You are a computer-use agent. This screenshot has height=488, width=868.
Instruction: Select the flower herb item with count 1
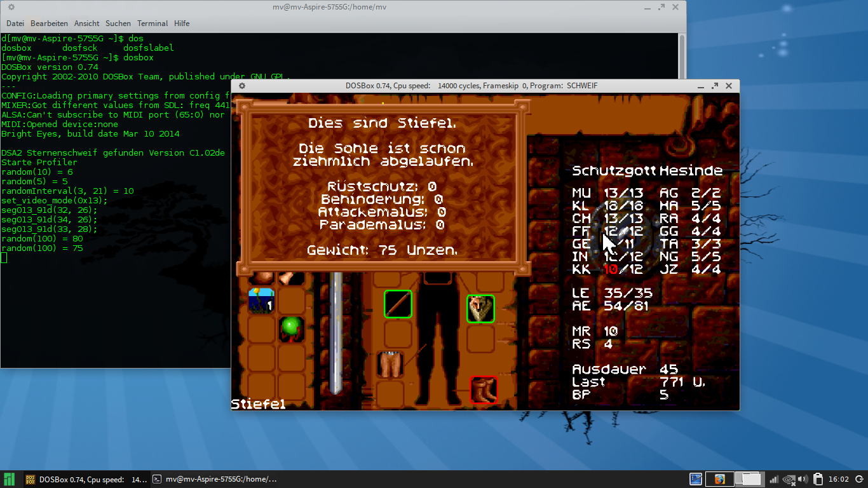pos(261,301)
